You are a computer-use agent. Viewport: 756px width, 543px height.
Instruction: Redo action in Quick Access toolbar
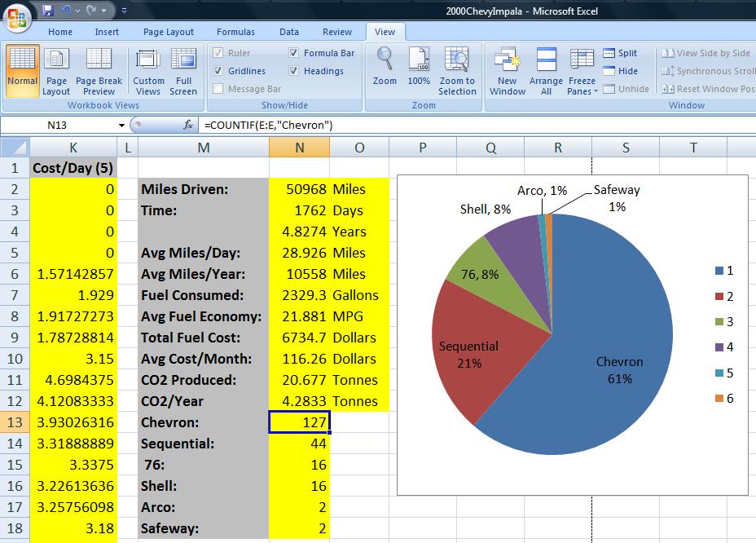(x=91, y=10)
